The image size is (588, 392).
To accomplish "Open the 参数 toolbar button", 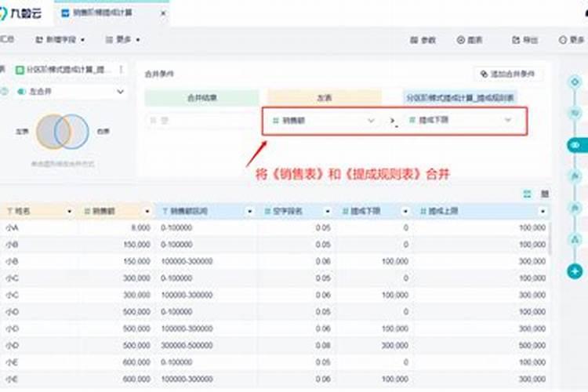I will point(423,40).
